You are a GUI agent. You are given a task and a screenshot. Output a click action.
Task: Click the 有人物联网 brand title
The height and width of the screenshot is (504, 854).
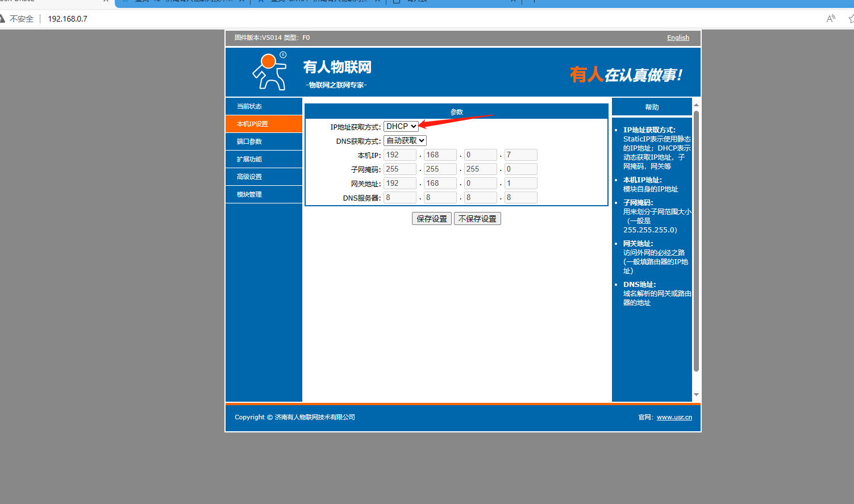click(338, 67)
